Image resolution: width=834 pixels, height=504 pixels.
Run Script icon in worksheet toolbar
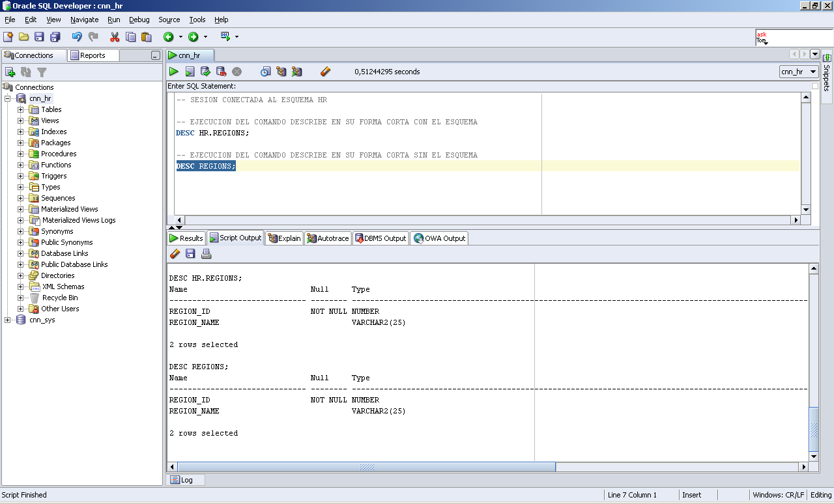pyautogui.click(x=190, y=72)
